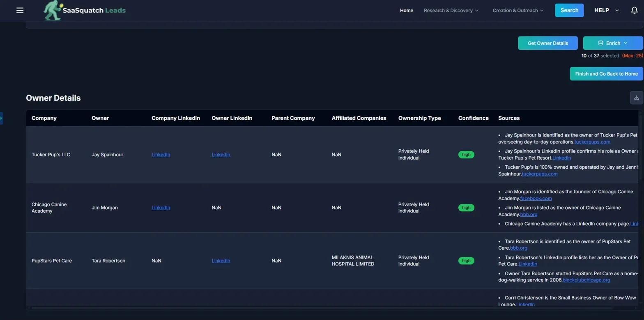Expand the Creation & Outreach menu
Viewport: 644px width, 320px height.
(x=518, y=10)
